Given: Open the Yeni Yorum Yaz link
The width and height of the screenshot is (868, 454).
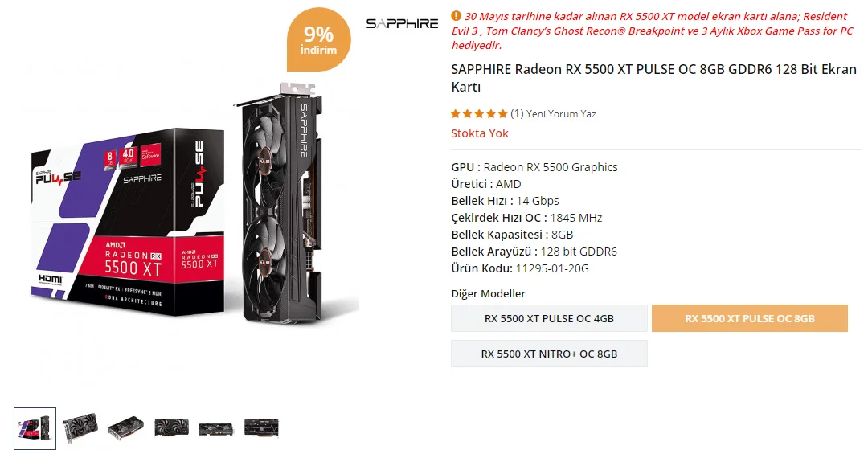Looking at the screenshot, I should [561, 114].
